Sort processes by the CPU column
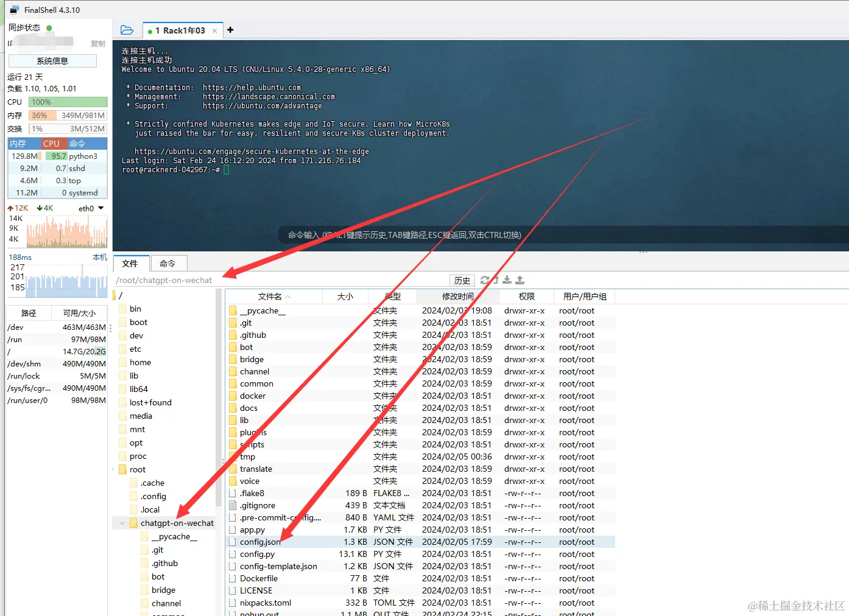Viewport: 849px width, 616px height. 52,144
